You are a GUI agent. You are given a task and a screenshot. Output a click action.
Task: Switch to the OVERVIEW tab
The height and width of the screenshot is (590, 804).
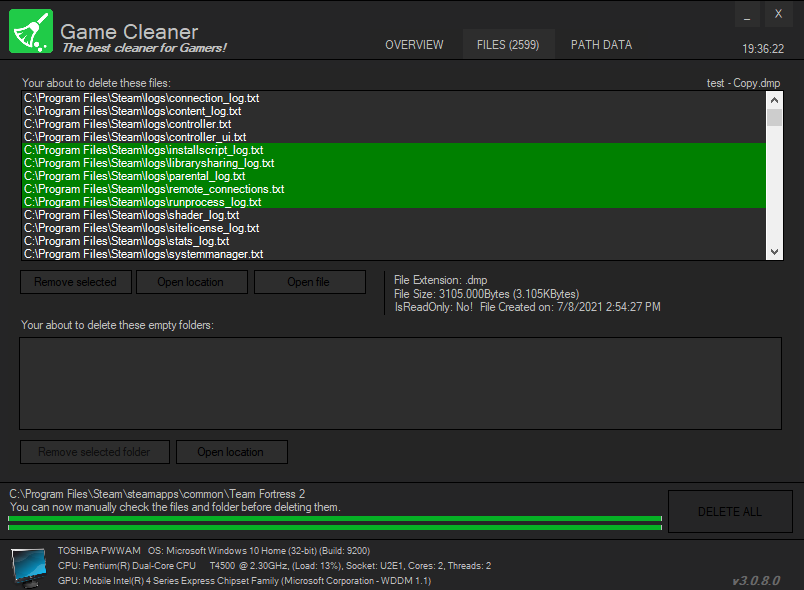tap(414, 45)
